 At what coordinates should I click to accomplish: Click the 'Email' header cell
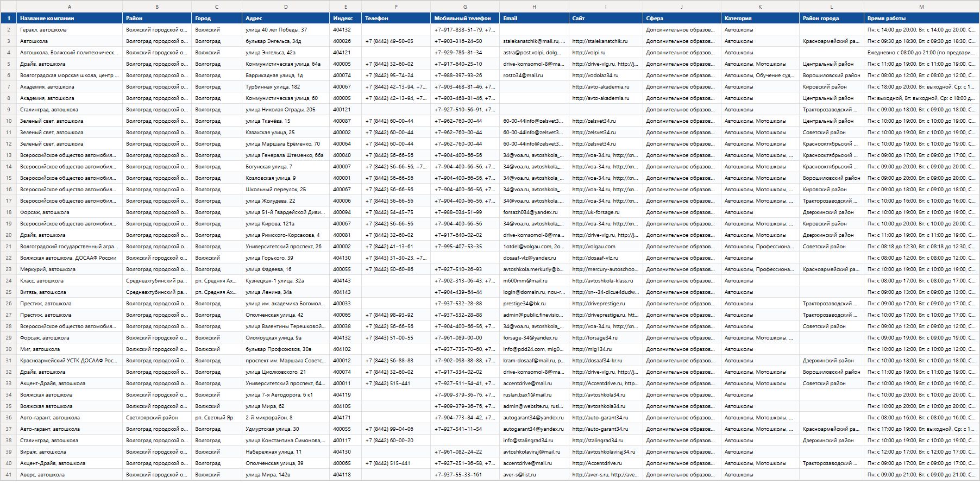pyautogui.click(x=534, y=18)
